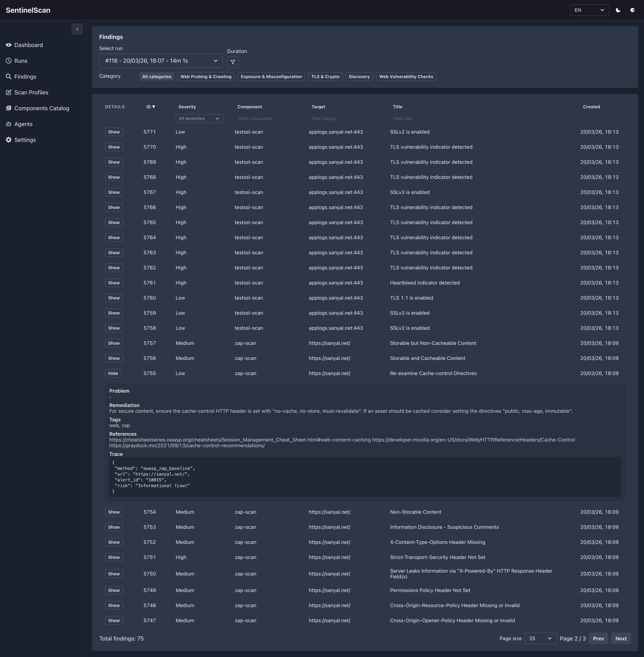This screenshot has width=644, height=657.
Task: Select the Runs clock icon in sidebar
Action: (x=8, y=61)
